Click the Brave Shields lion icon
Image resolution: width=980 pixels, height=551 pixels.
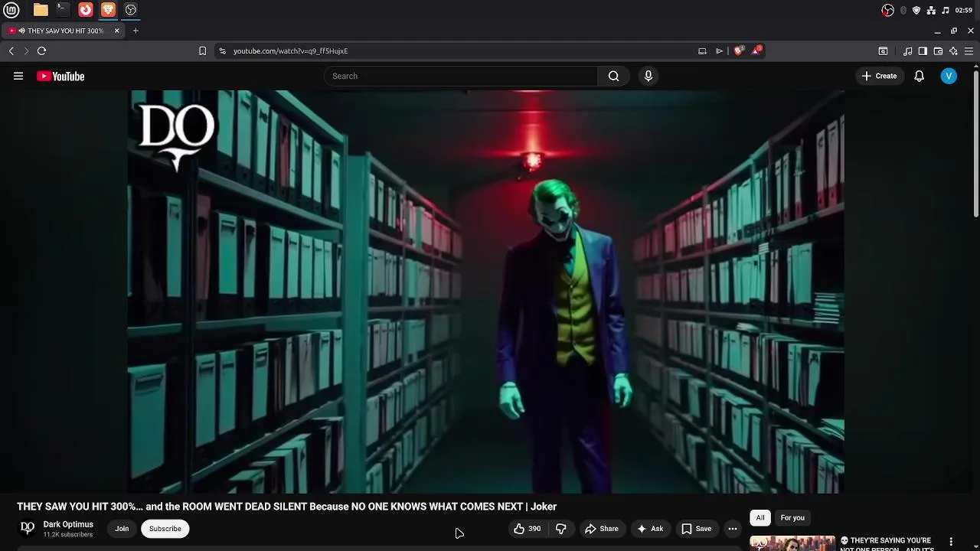click(x=738, y=51)
